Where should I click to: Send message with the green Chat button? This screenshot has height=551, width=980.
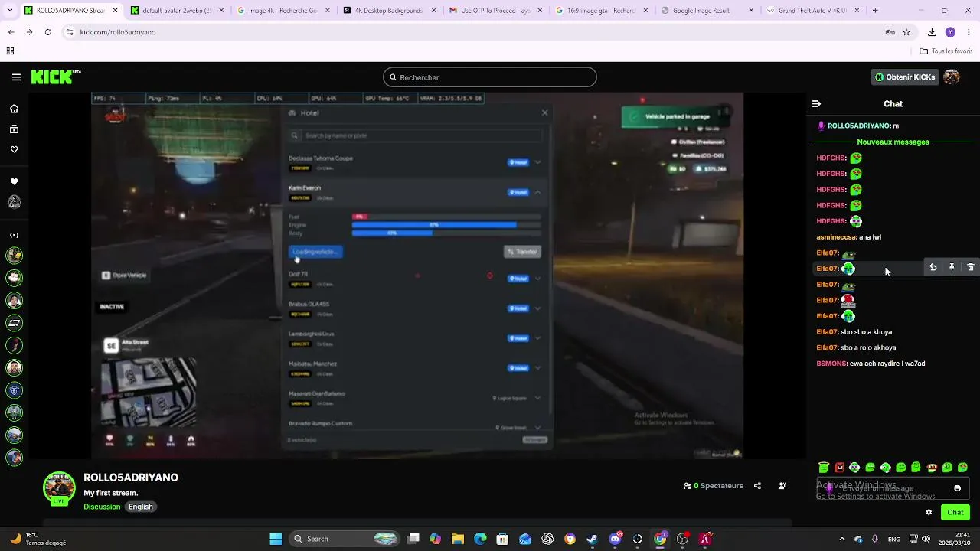click(955, 512)
